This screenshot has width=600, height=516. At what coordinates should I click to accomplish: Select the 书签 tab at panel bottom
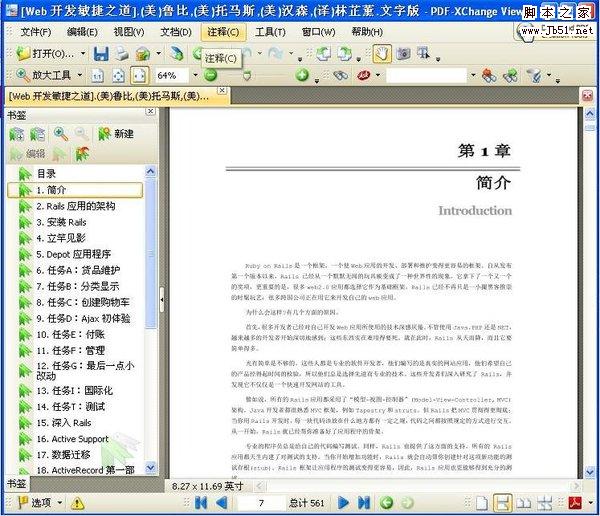(17, 484)
